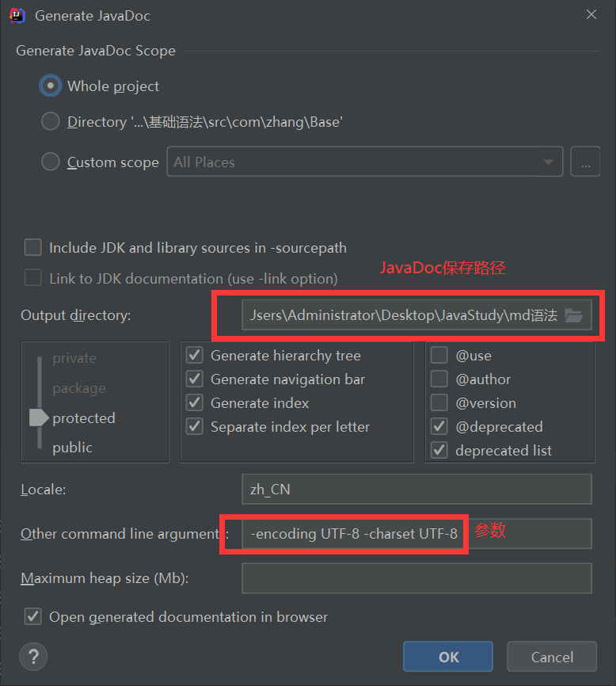Select the Directory scope radio option
This screenshot has width=616, height=686.
[51, 122]
